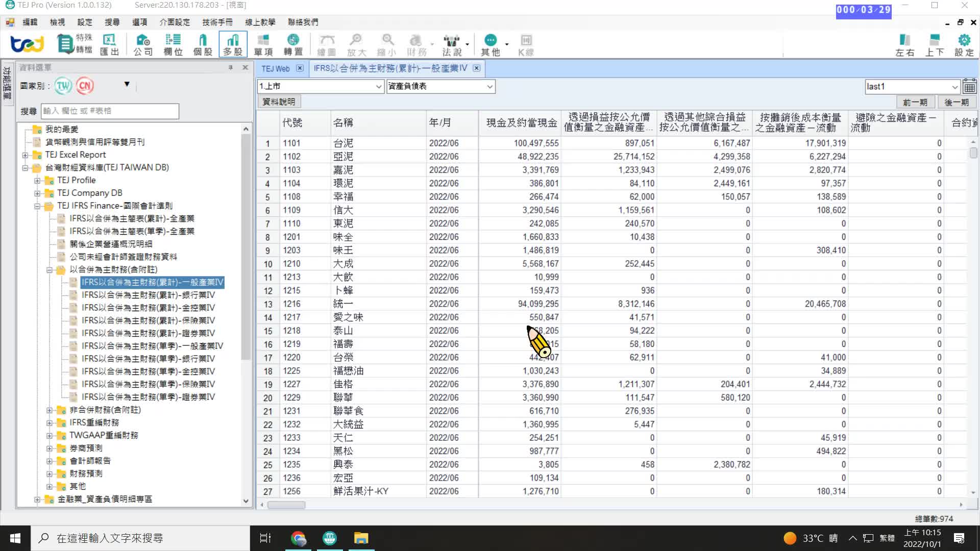Open Chrome from the taskbar
This screenshot has height=551, width=980.
point(299,538)
